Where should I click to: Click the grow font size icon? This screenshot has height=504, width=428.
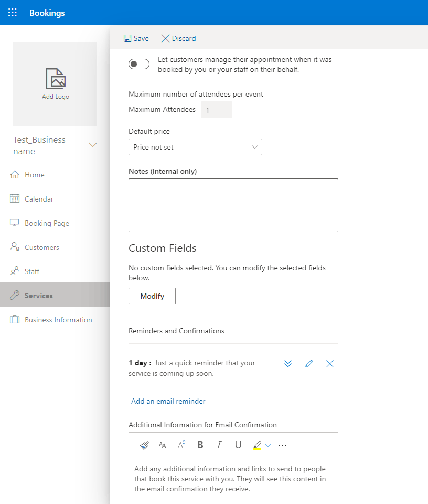(x=181, y=445)
